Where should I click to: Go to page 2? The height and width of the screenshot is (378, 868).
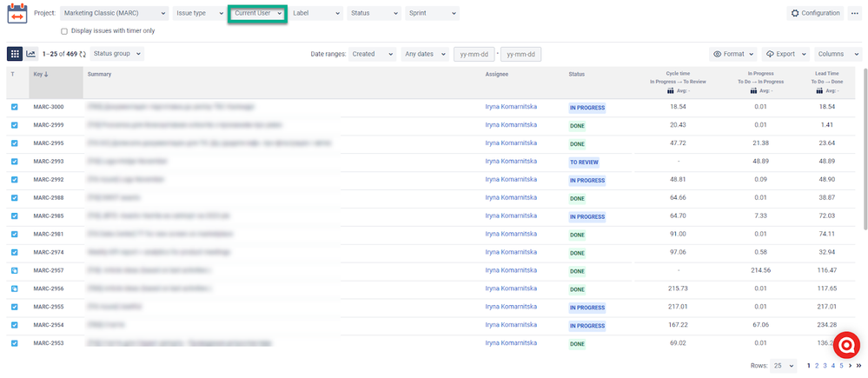point(817,365)
